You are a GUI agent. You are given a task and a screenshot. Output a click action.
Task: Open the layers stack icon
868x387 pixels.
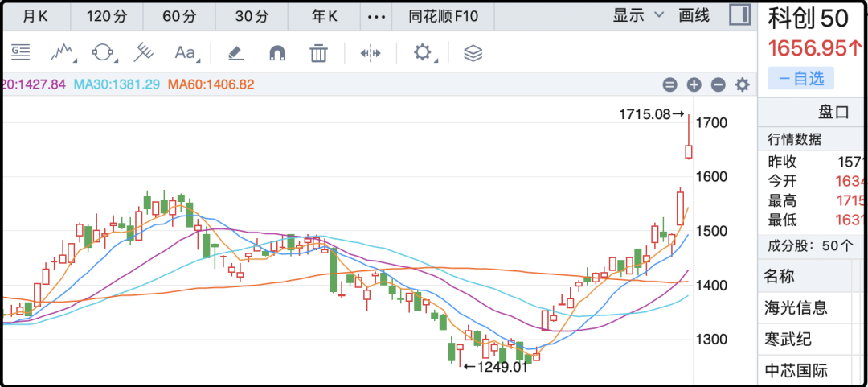(x=473, y=53)
